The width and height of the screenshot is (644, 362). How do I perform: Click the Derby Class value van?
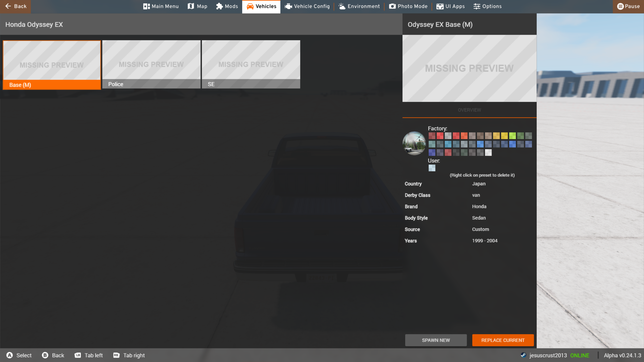476,195
